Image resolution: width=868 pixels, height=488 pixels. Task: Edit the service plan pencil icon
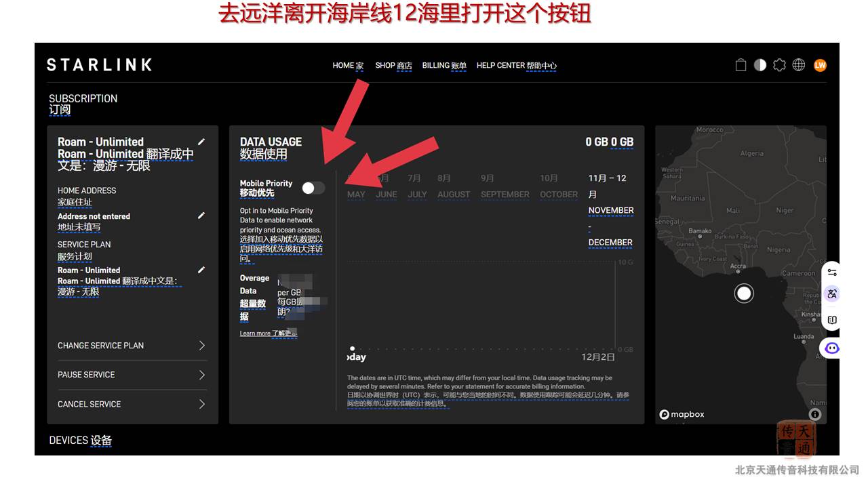tap(201, 270)
